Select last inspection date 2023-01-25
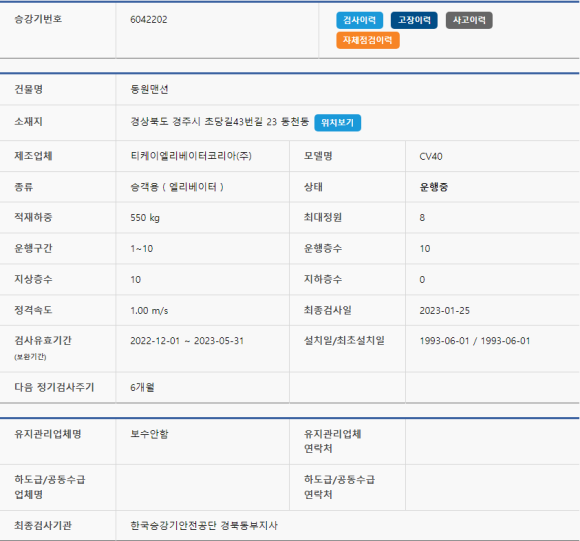Screen dimensions: 580x541 [x=445, y=311]
